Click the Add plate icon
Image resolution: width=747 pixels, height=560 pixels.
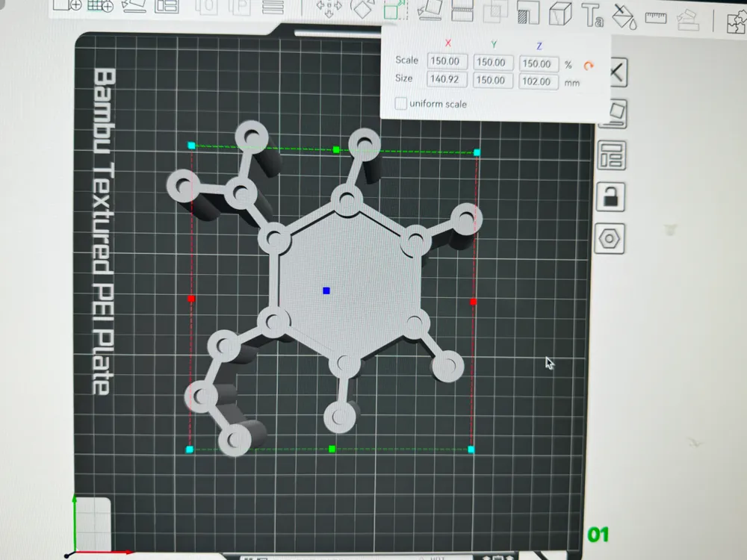(x=100, y=5)
